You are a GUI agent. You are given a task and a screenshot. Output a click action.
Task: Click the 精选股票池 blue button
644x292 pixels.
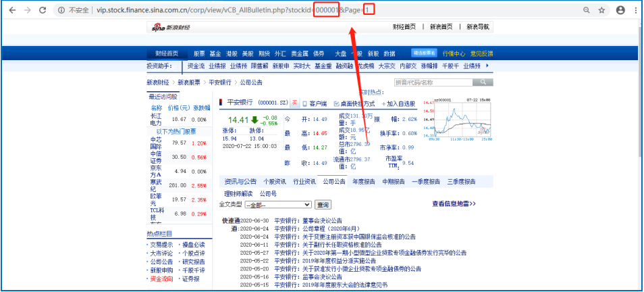coord(424,53)
